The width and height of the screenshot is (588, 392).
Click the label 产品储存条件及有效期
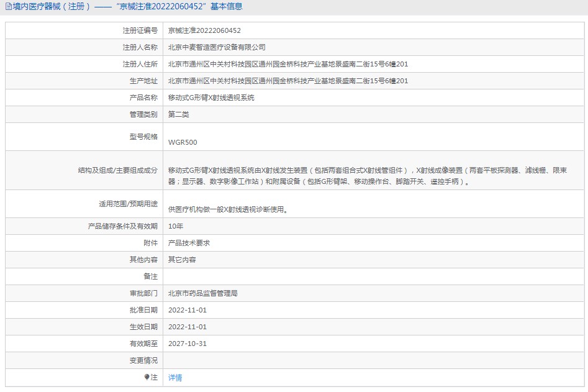point(122,226)
